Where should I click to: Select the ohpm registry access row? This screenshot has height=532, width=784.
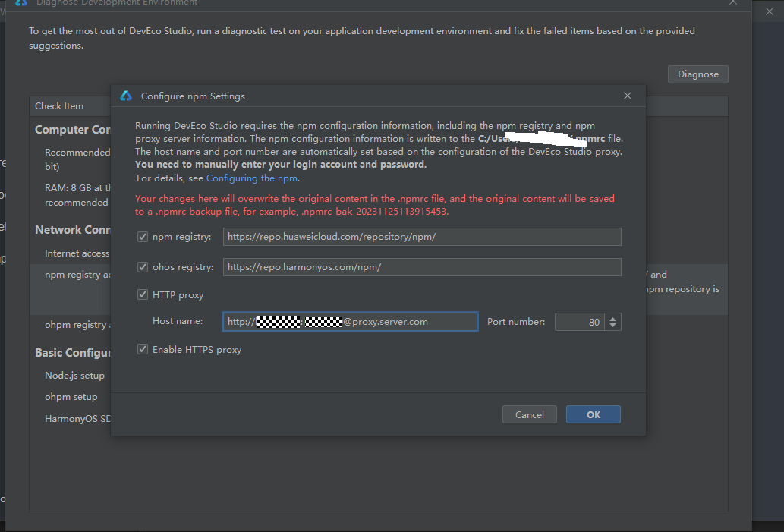pyautogui.click(x=78, y=325)
